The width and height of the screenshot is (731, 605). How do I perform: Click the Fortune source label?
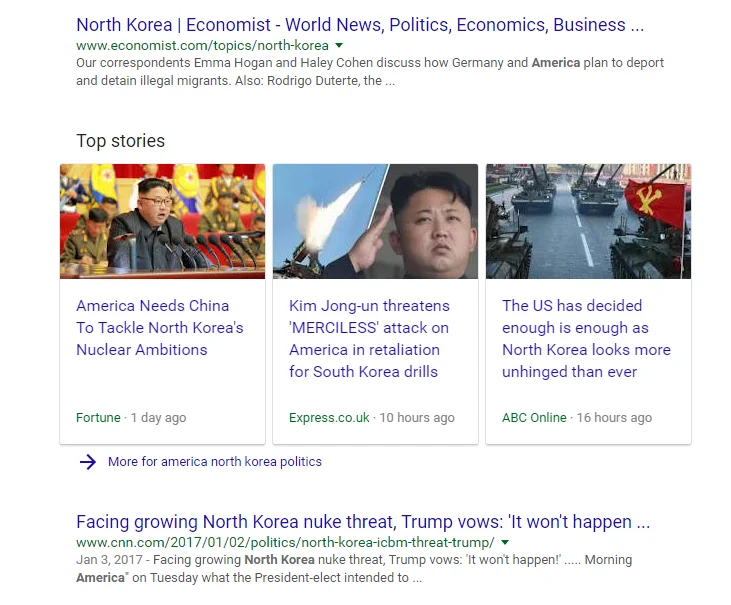point(98,418)
